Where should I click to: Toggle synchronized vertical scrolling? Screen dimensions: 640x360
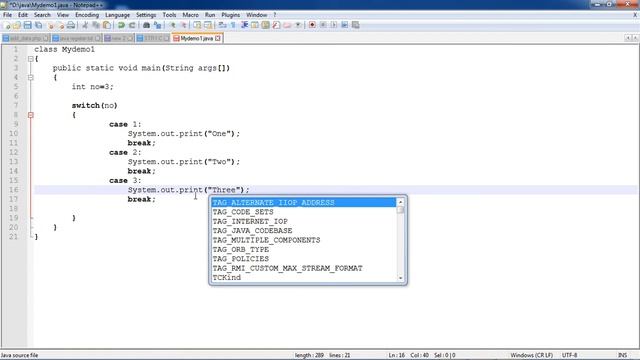198,25
